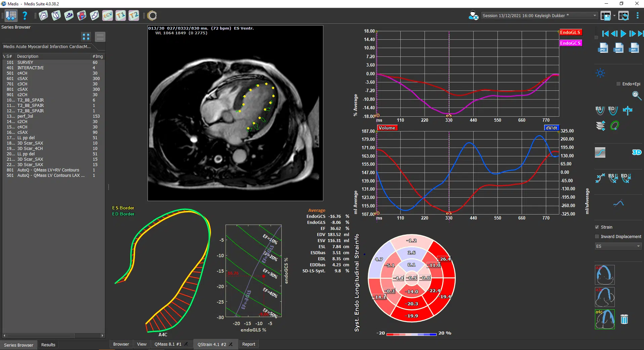This screenshot has height=350, width=644.
Task: Expand the Session 13/12/2021 dropdown
Action: pyautogui.click(x=594, y=15)
